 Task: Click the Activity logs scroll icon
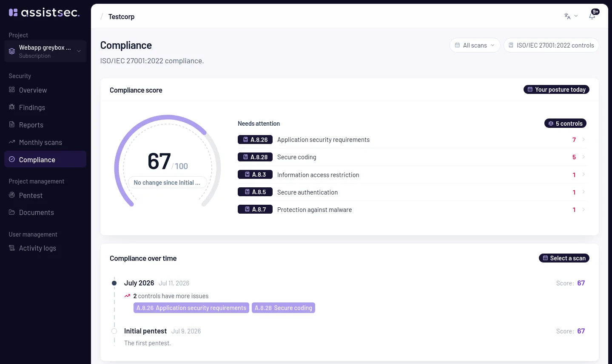[x=12, y=248]
